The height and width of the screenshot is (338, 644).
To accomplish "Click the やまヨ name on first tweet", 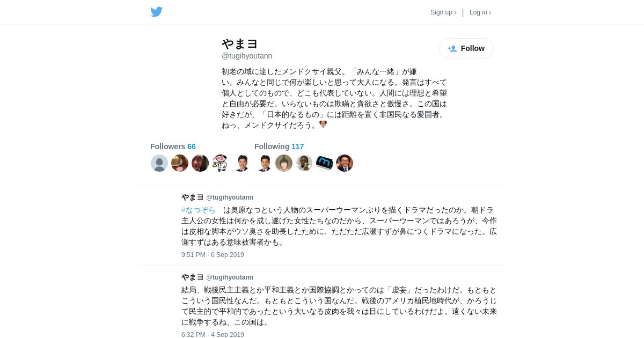I will tap(193, 197).
